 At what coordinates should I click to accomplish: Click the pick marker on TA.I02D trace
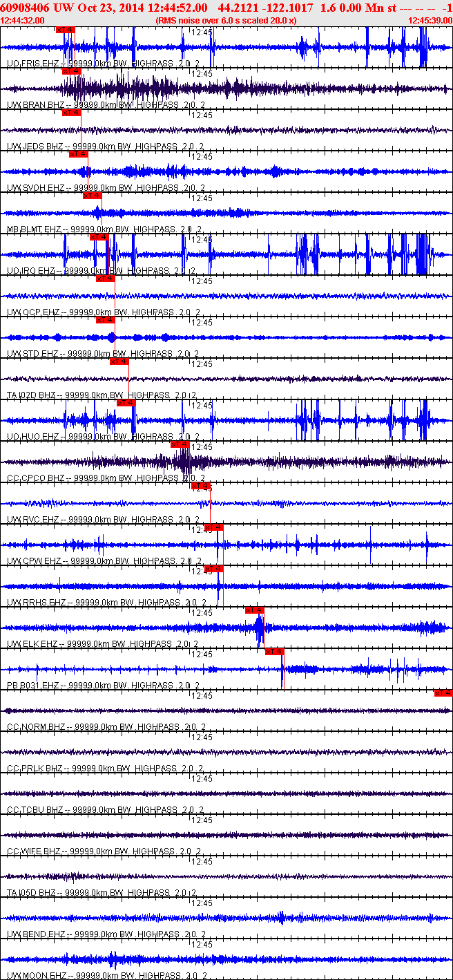119,361
